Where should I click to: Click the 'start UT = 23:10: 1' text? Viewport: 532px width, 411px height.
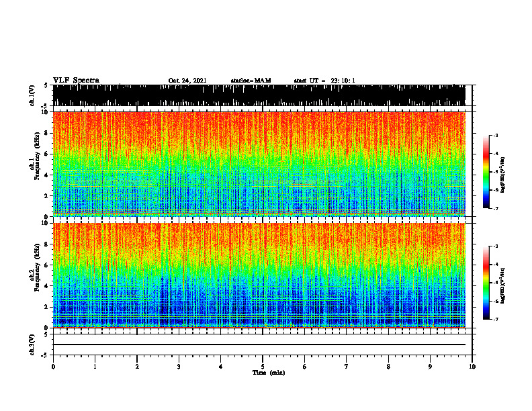pyautogui.click(x=324, y=81)
